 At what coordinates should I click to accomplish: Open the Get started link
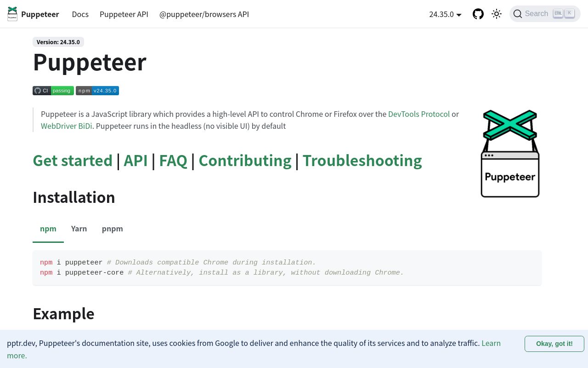pyautogui.click(x=73, y=161)
